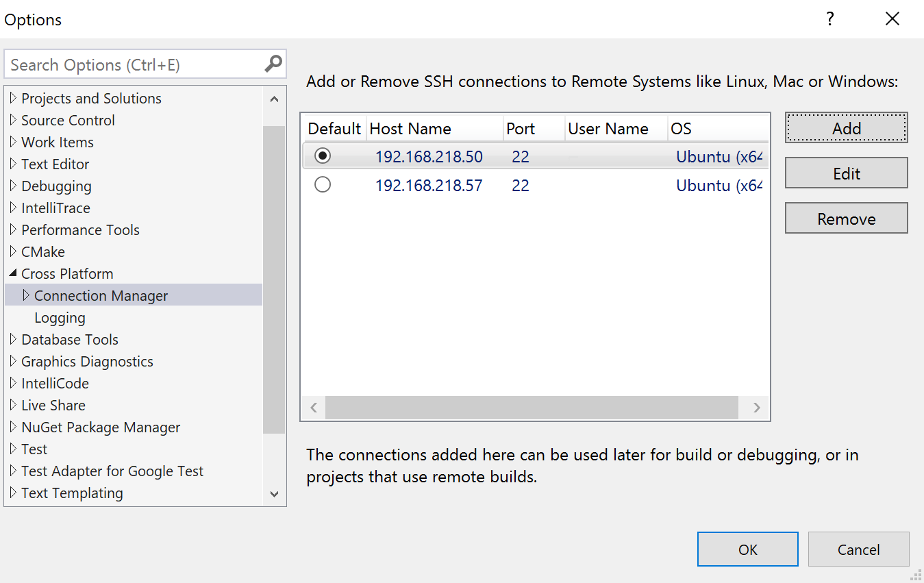Click the search magnifier icon

pos(273,63)
